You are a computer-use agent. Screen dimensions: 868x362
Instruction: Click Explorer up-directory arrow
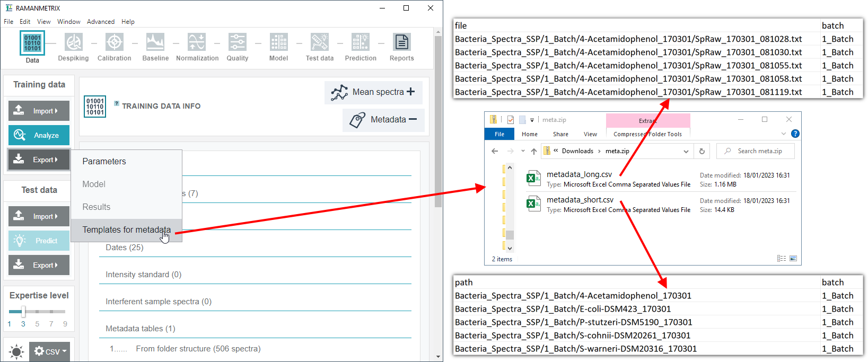point(534,151)
